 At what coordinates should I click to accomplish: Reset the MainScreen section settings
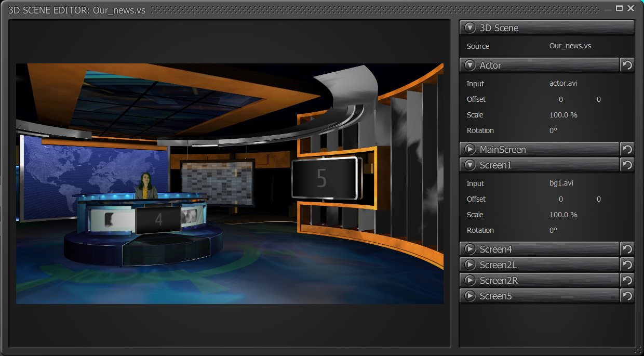pyautogui.click(x=627, y=149)
